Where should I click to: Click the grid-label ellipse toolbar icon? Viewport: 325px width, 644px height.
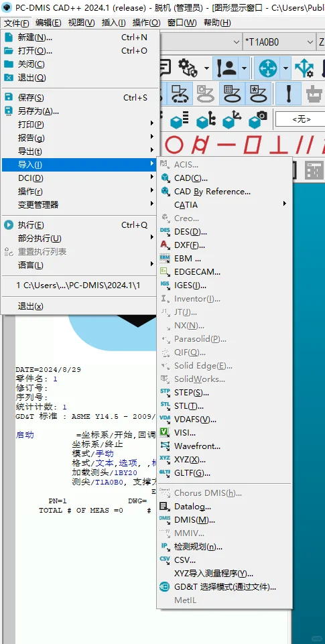pos(232,94)
